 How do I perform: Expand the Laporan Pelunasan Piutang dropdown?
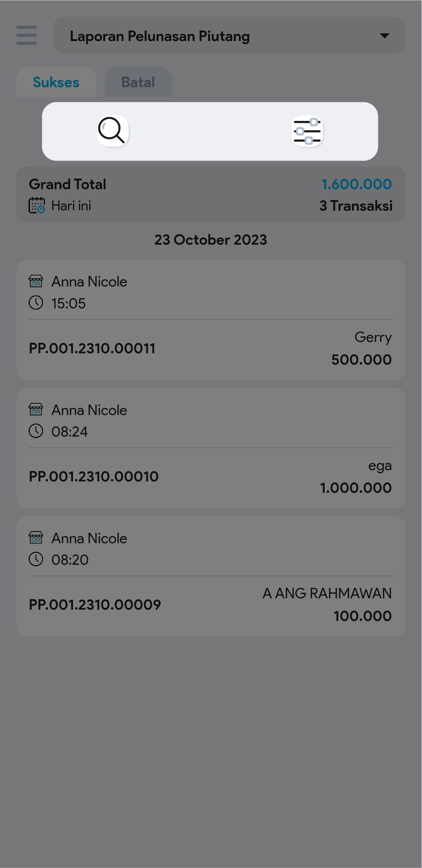pyautogui.click(x=229, y=36)
